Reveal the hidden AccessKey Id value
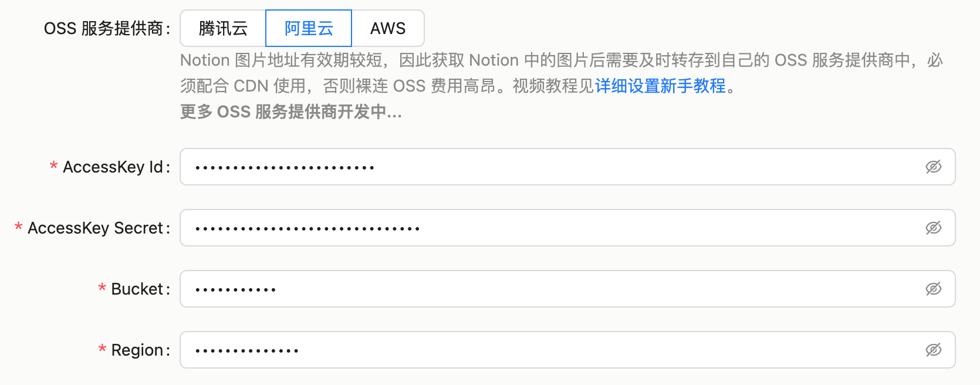The image size is (980, 385). (x=933, y=167)
